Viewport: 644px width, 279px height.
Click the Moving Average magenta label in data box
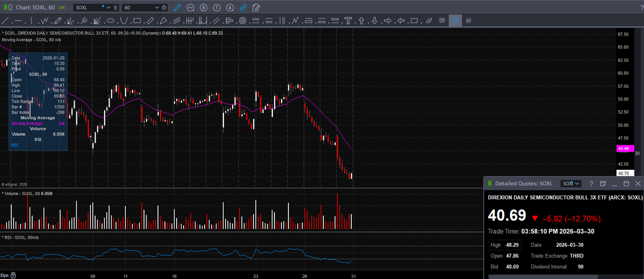point(27,123)
